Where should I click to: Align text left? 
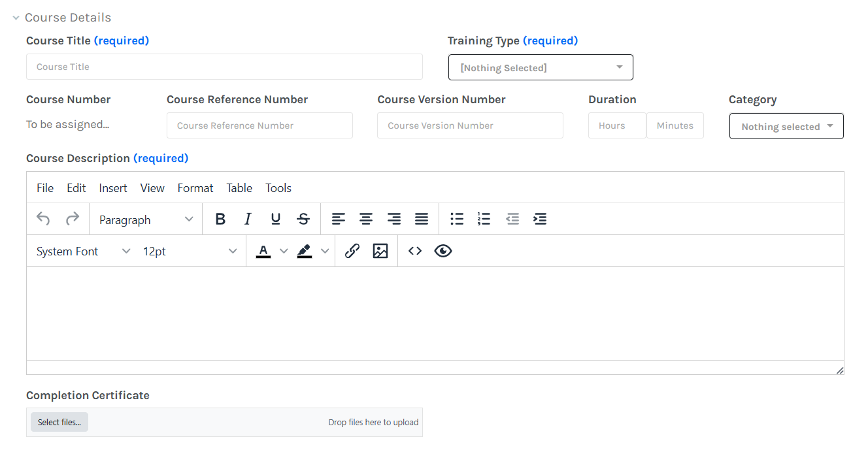point(339,219)
